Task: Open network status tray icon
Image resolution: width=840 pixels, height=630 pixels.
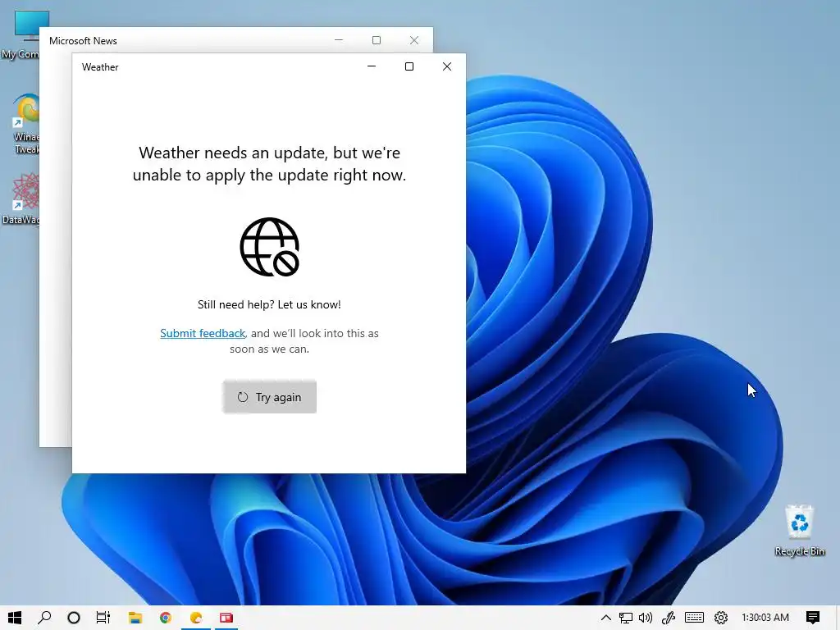Action: coord(626,618)
